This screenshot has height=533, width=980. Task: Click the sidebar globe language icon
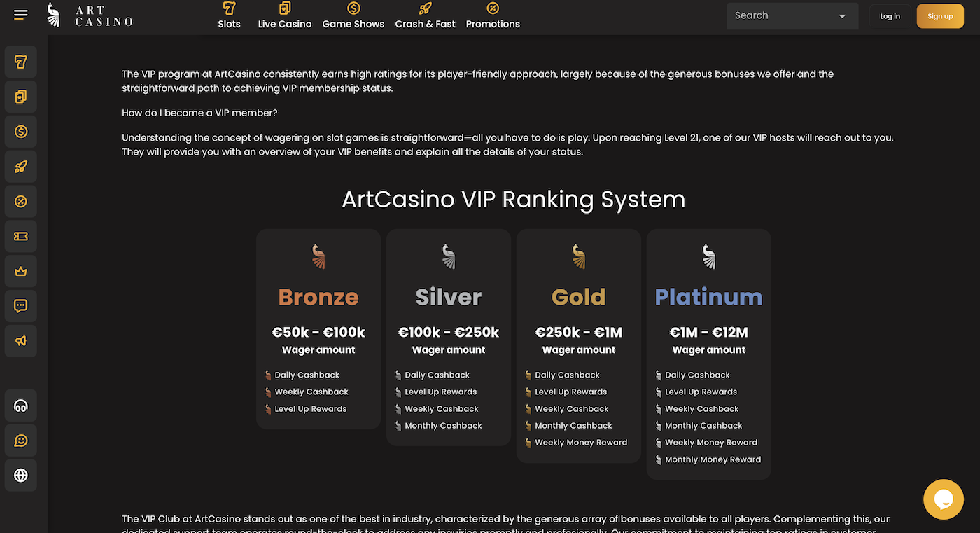[x=21, y=476]
